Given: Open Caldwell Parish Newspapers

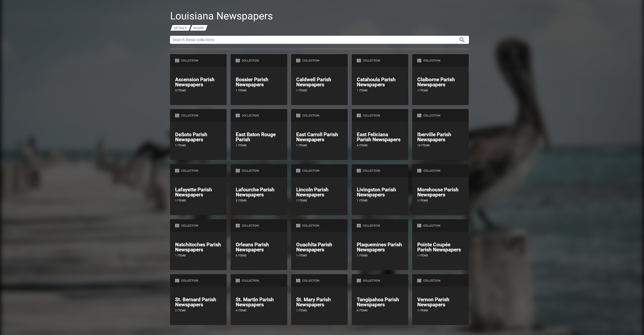Looking at the screenshot, I should (x=319, y=82).
